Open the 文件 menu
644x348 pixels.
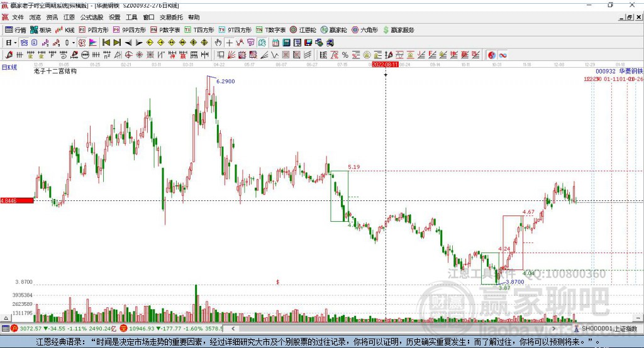click(18, 17)
